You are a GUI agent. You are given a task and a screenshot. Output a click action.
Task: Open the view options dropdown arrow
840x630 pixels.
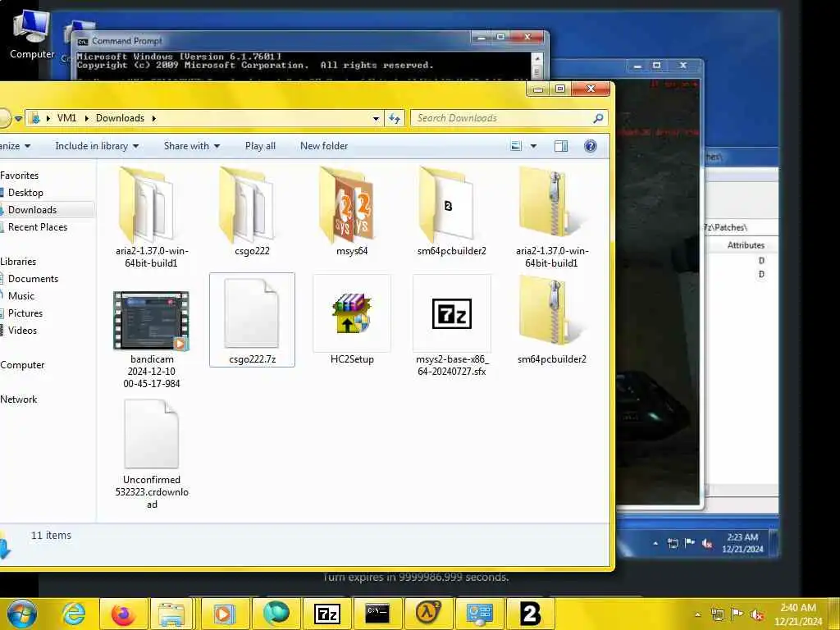coord(533,146)
